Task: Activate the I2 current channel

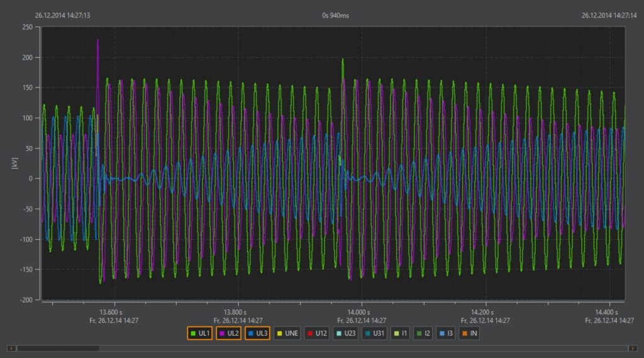Action: pos(423,333)
